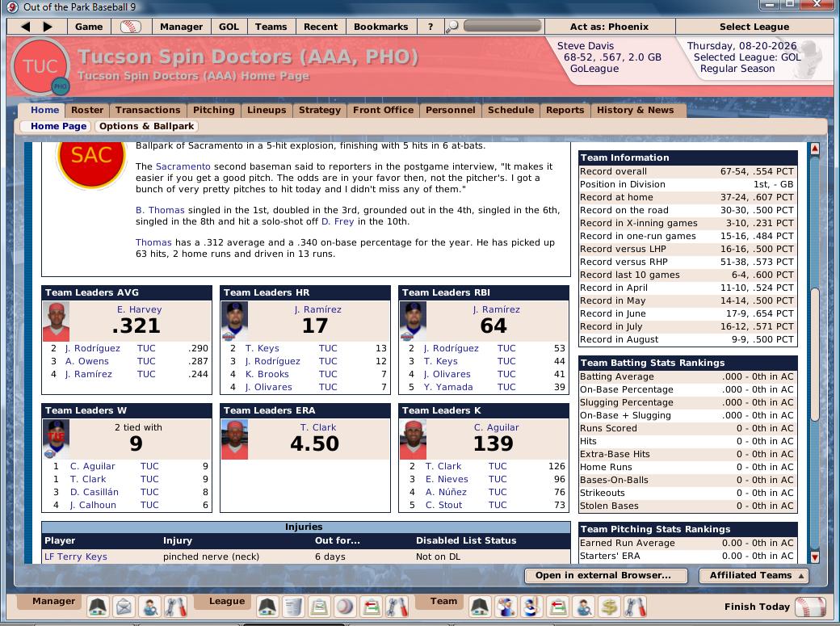Click the magnifying glass search icon
Screen dimensions: 840x626
(452, 27)
